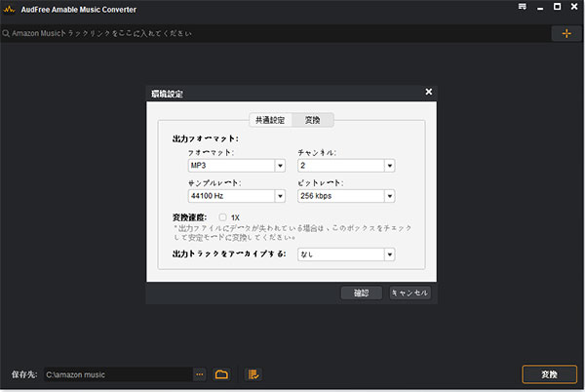Click the Amazon Music track link field
This screenshot has width=585, height=392.
pyautogui.click(x=276, y=33)
